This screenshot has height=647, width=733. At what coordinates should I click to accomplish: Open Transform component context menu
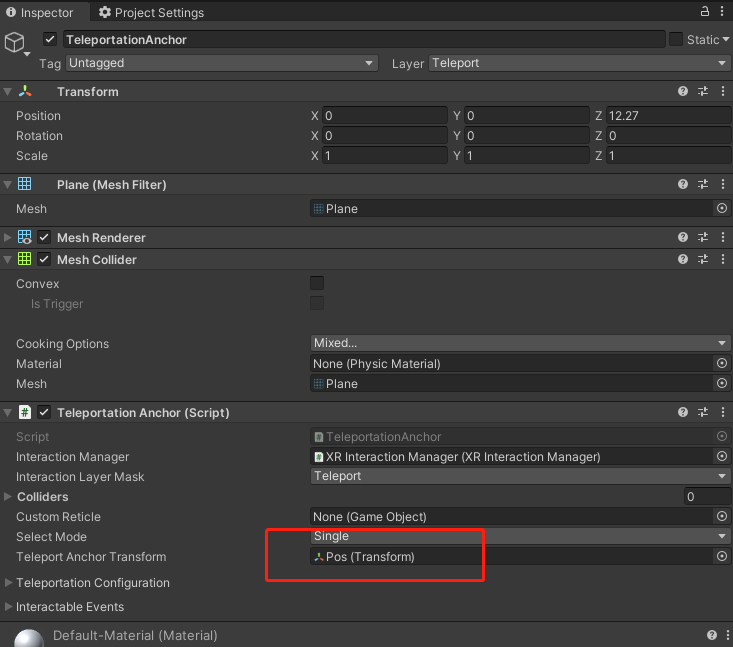723,91
